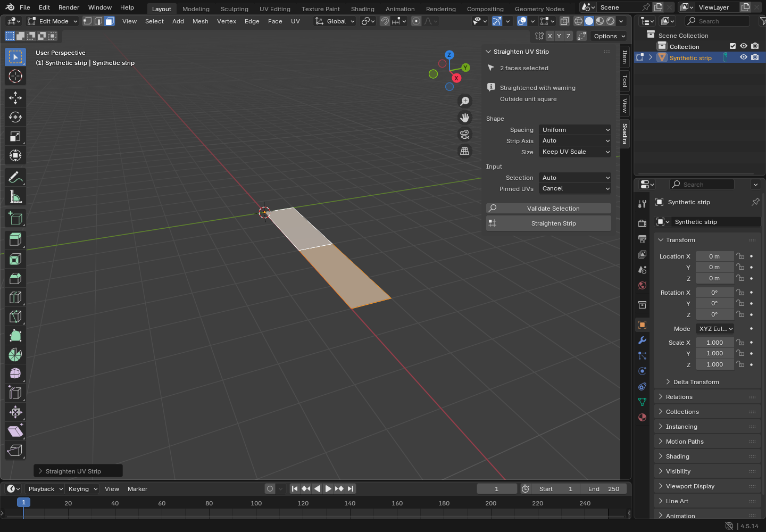Click the Scale X value field
The height and width of the screenshot is (532, 766).
pyautogui.click(x=714, y=343)
